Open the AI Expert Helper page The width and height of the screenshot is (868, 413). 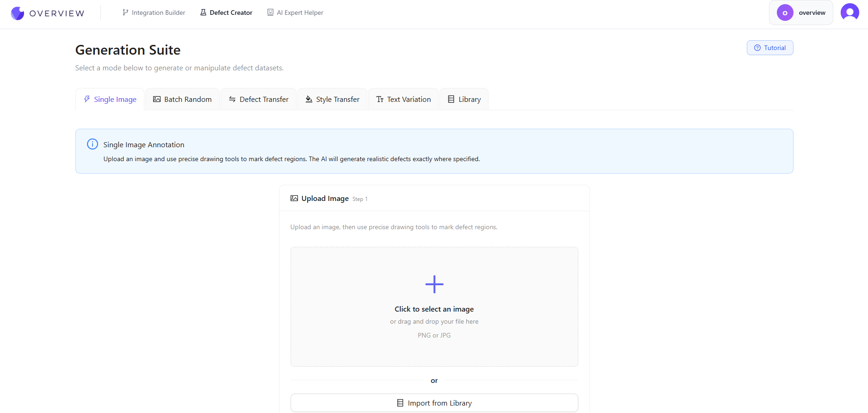point(300,13)
